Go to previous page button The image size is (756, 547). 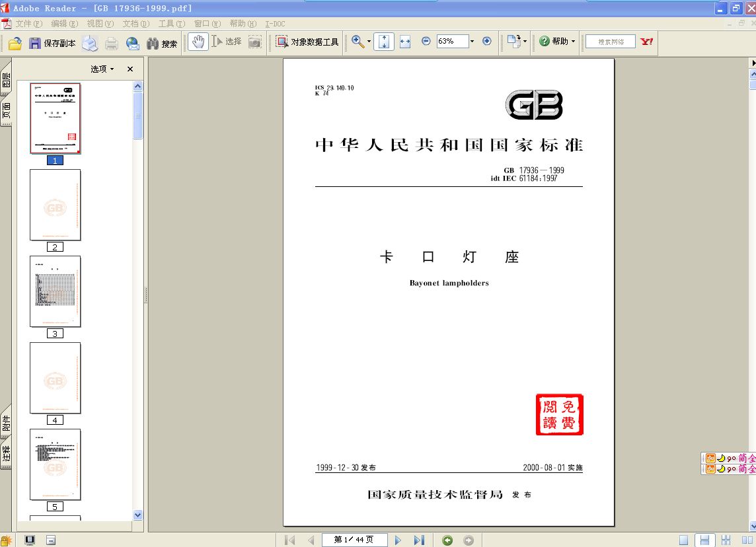pyautogui.click(x=311, y=540)
